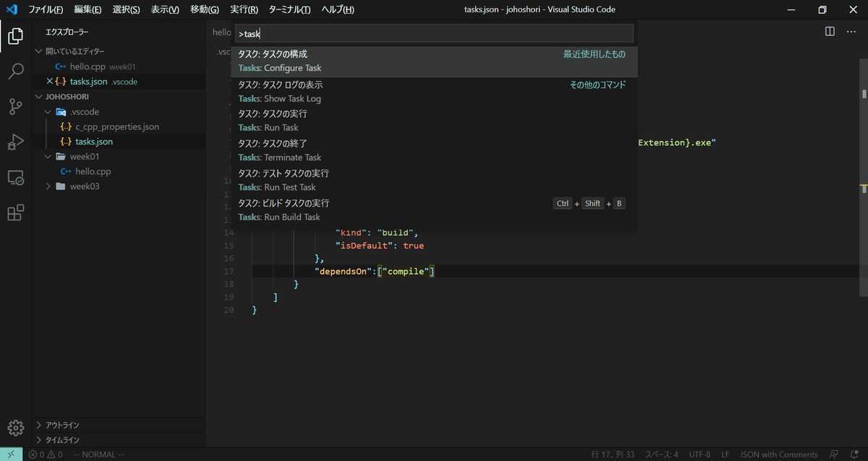The height and width of the screenshot is (461, 868).
Task: Open the Extensions view icon
Action: click(16, 212)
